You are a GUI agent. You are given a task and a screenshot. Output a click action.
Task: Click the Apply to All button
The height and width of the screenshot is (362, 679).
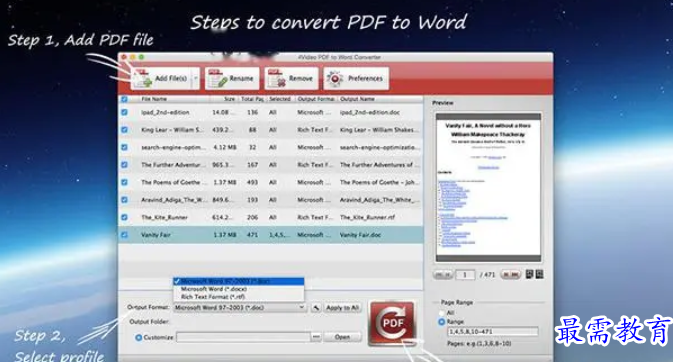click(342, 308)
